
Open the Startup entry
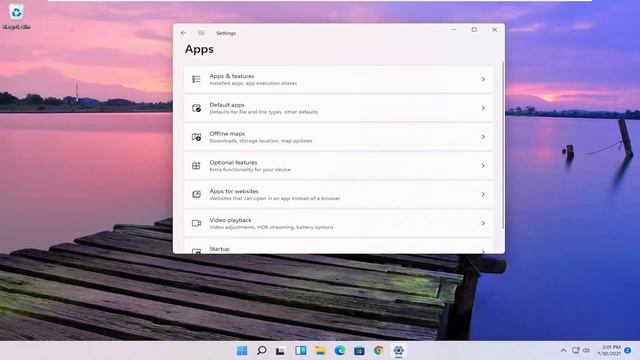338,246
